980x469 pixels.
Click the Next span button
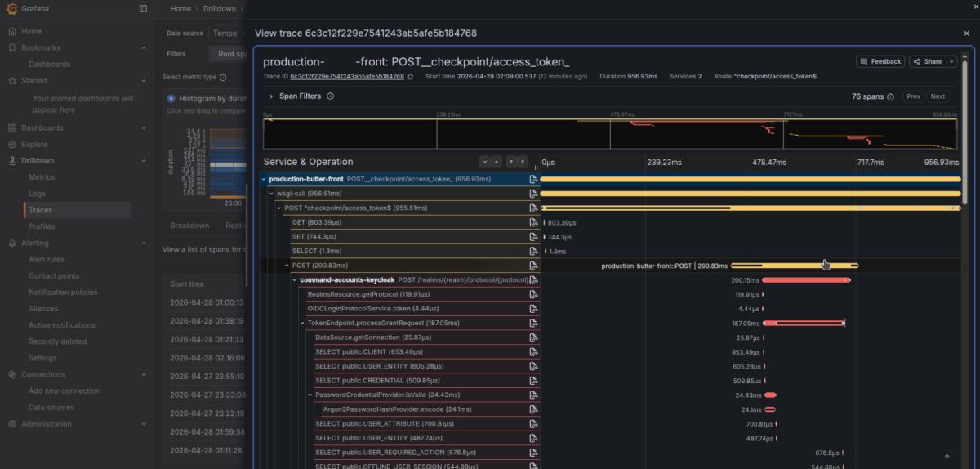coord(938,96)
